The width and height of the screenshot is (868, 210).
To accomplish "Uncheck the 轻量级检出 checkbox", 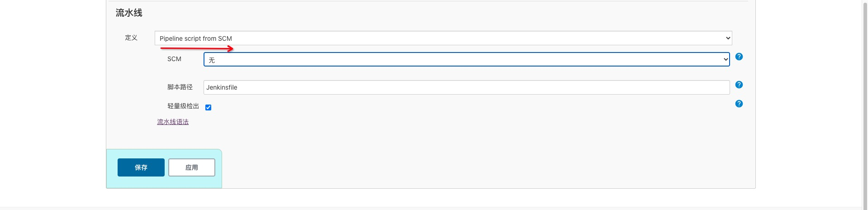I will point(208,107).
